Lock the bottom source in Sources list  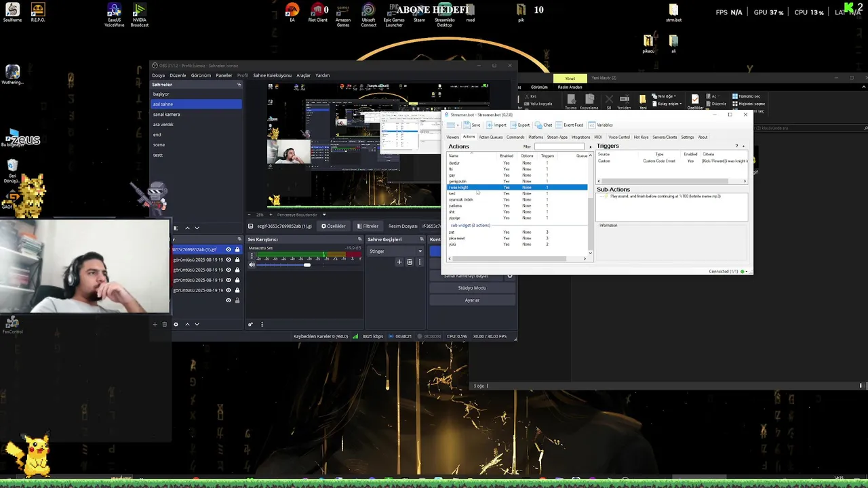[x=237, y=300]
